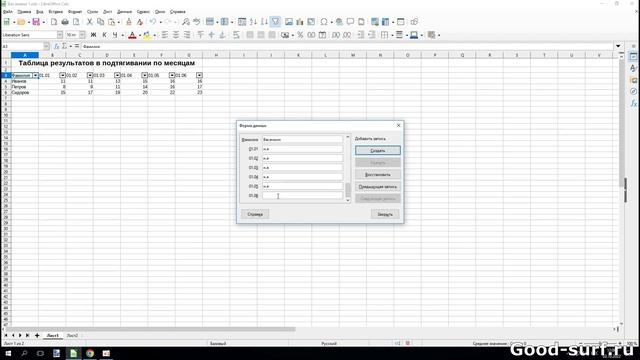
Task: Open the Формат menu
Action: [75, 12]
